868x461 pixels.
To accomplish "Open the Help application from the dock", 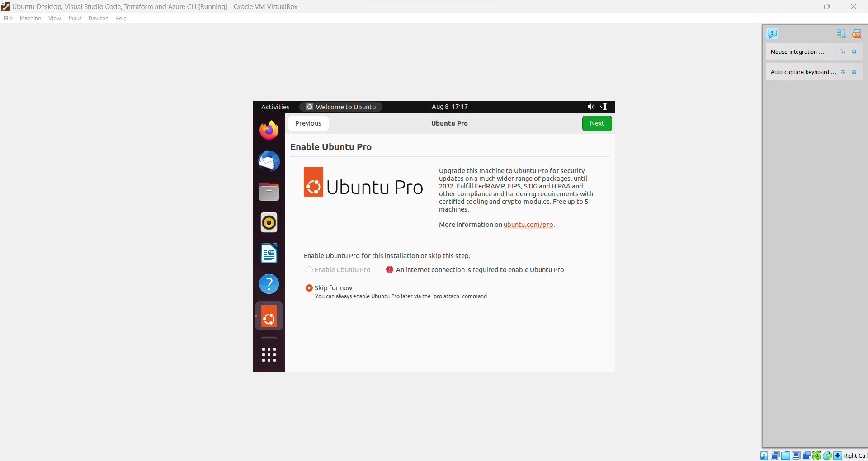I will coord(269,284).
